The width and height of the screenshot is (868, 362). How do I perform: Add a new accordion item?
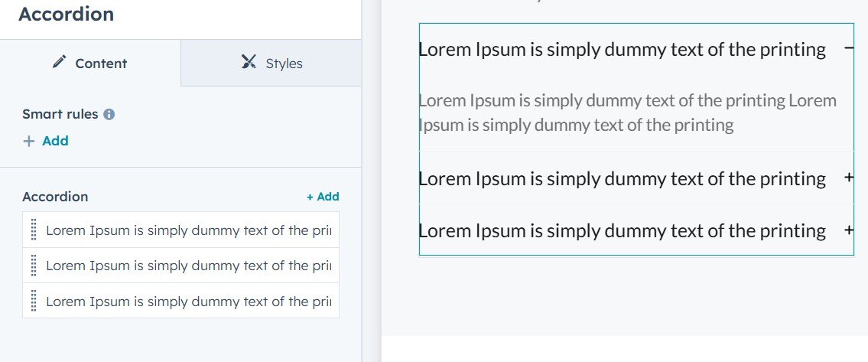tap(323, 197)
